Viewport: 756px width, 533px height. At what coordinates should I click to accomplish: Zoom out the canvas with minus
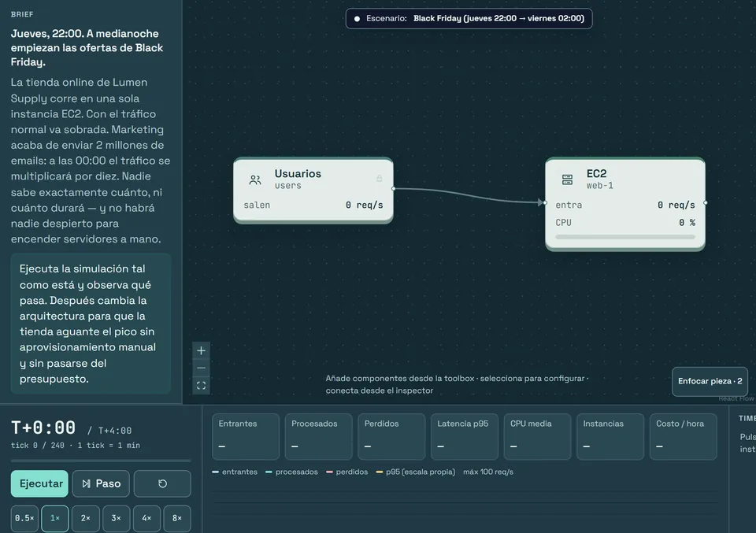tap(201, 368)
